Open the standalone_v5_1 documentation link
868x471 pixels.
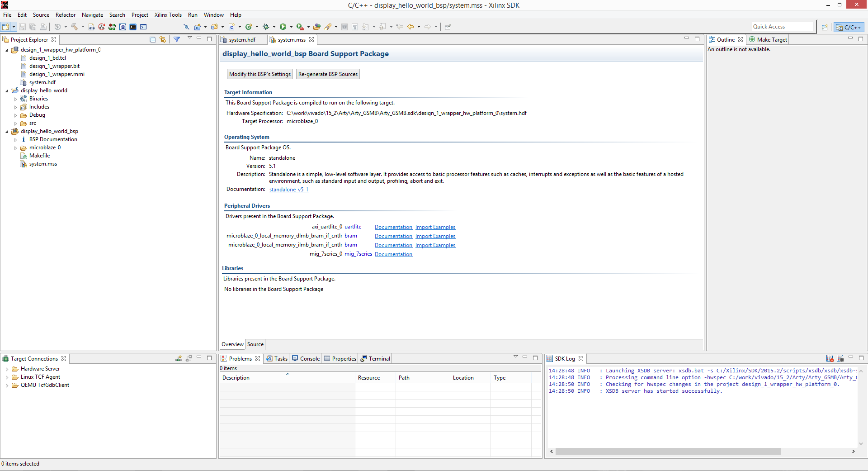(x=289, y=190)
